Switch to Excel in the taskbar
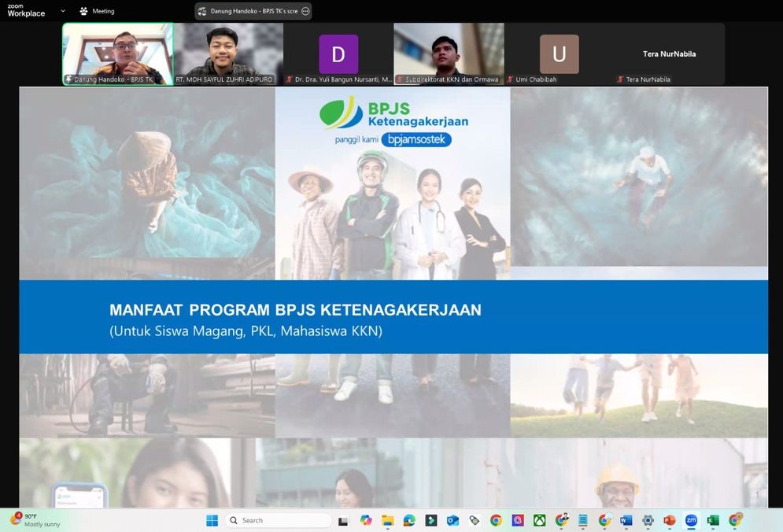The width and height of the screenshot is (783, 532). [713, 520]
